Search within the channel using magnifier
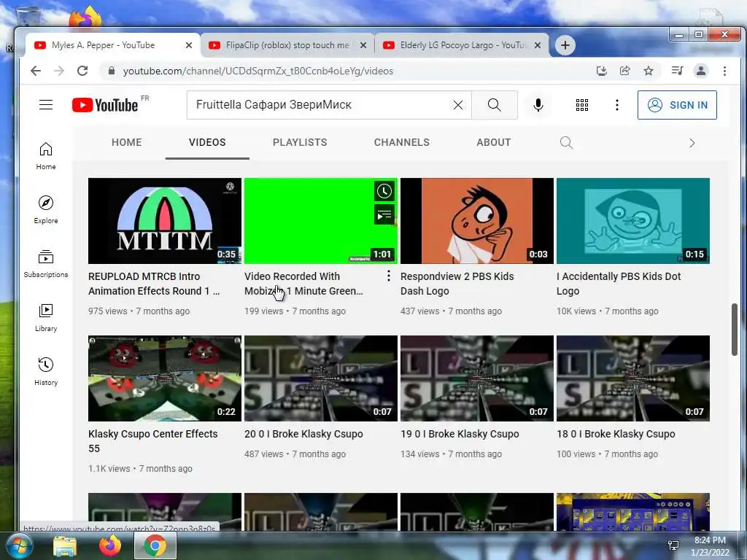Viewport: 747px width, 560px height. coord(566,142)
